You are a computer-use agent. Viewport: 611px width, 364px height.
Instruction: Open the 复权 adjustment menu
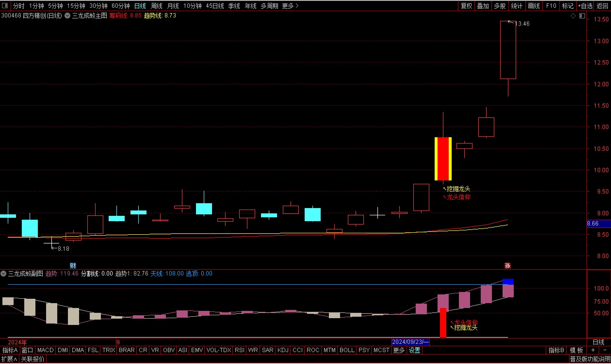coord(466,6)
